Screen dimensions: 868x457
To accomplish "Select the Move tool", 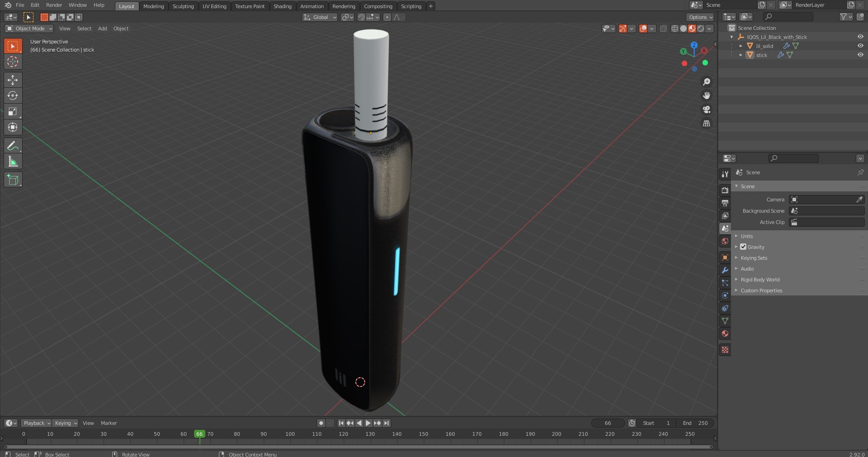I will [13, 80].
